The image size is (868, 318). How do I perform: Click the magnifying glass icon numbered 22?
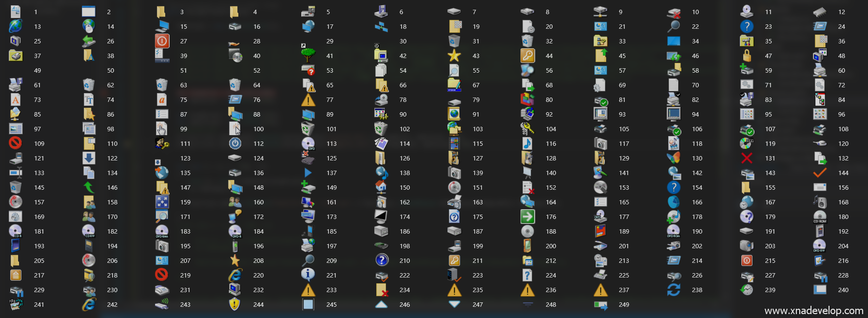coord(674,26)
